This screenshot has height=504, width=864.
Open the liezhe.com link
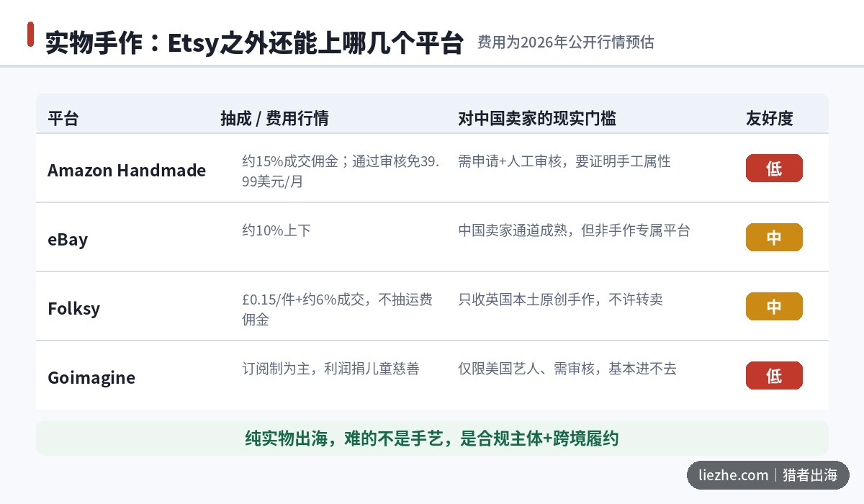pyautogui.click(x=734, y=475)
